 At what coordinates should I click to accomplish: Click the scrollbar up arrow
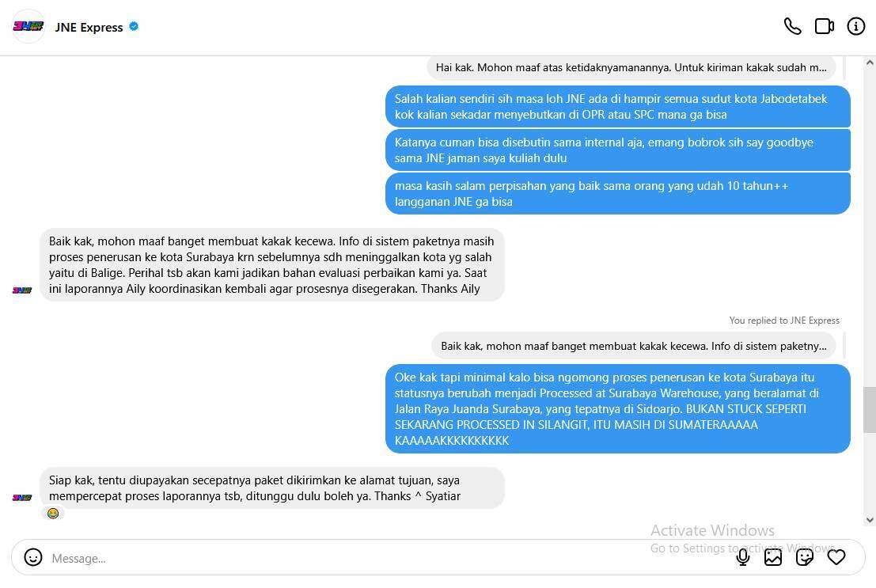(870, 63)
